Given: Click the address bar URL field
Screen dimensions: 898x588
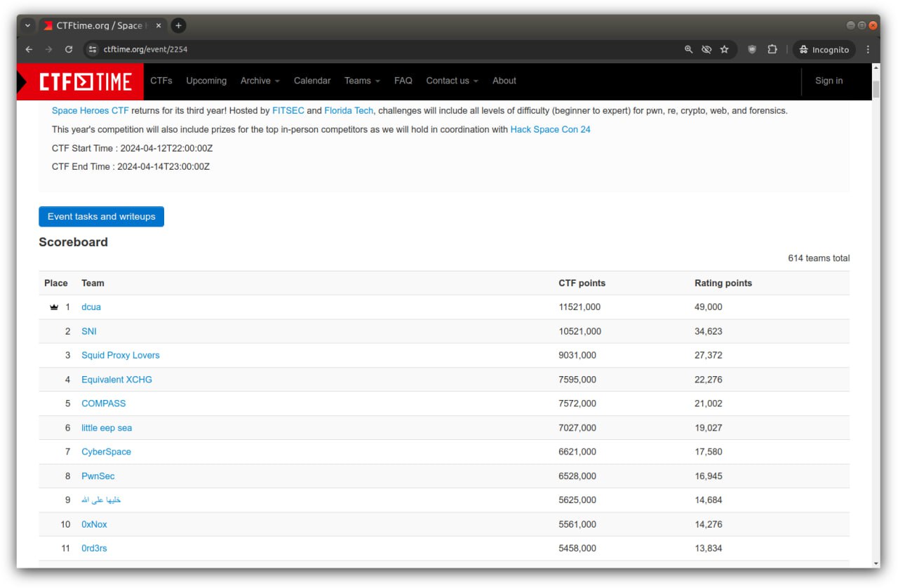Looking at the screenshot, I should coord(351,50).
